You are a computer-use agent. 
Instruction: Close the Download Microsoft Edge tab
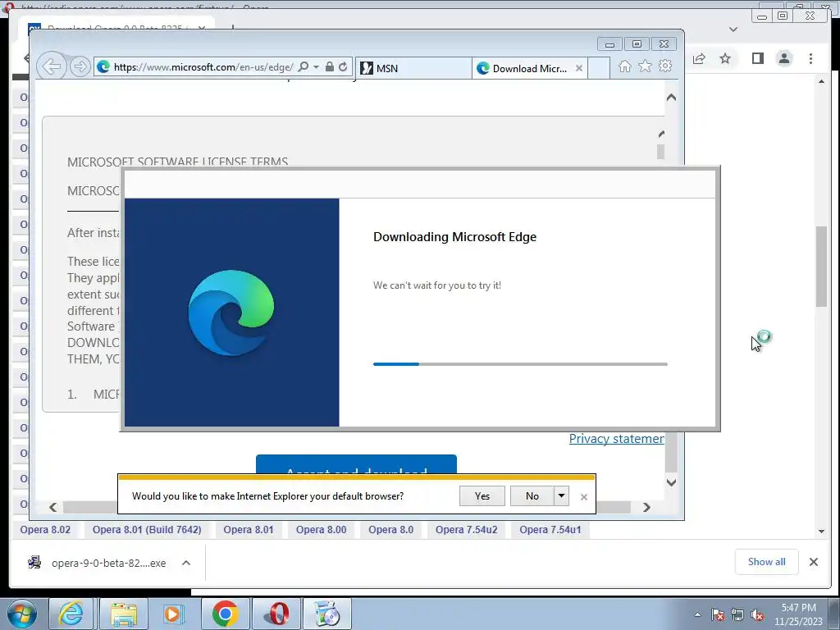(578, 68)
